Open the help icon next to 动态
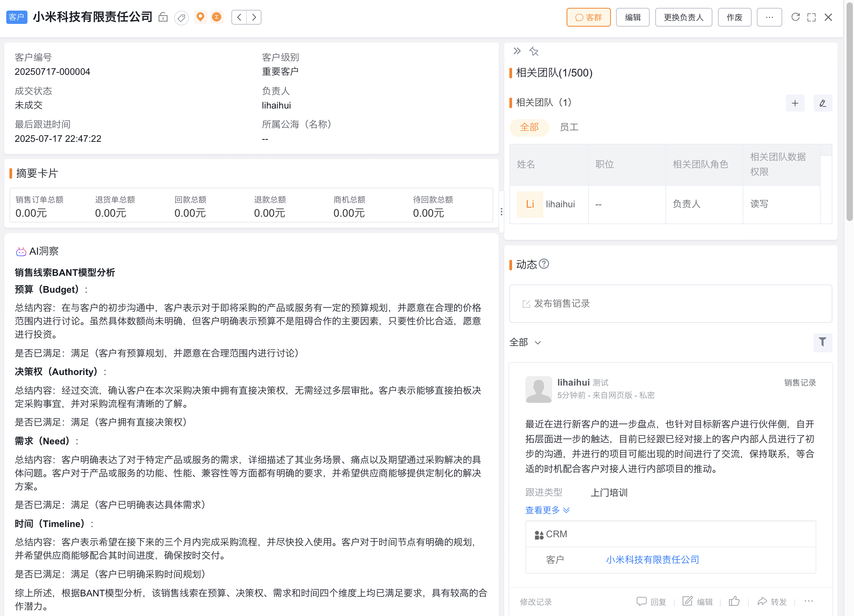Image resolution: width=854 pixels, height=616 pixels. (x=544, y=264)
